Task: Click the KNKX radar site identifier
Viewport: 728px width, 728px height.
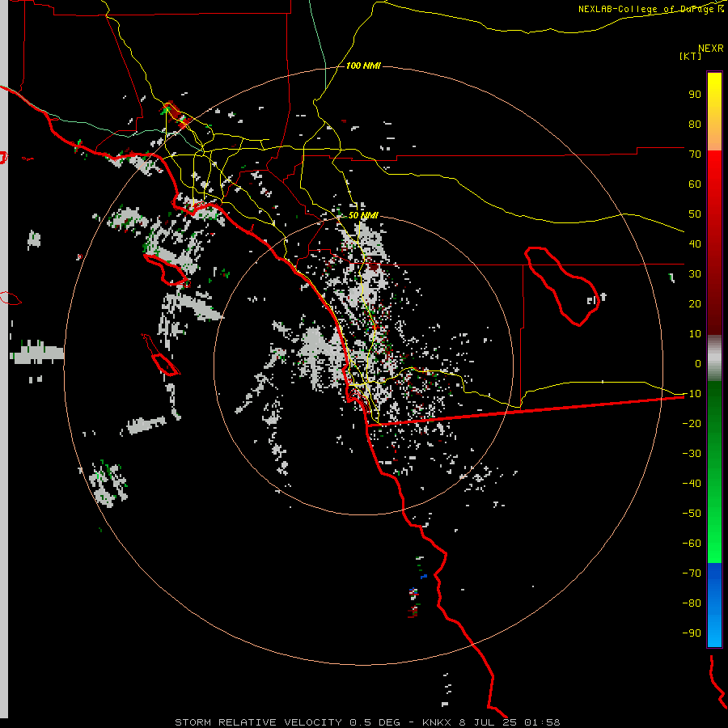Action: pos(437,722)
